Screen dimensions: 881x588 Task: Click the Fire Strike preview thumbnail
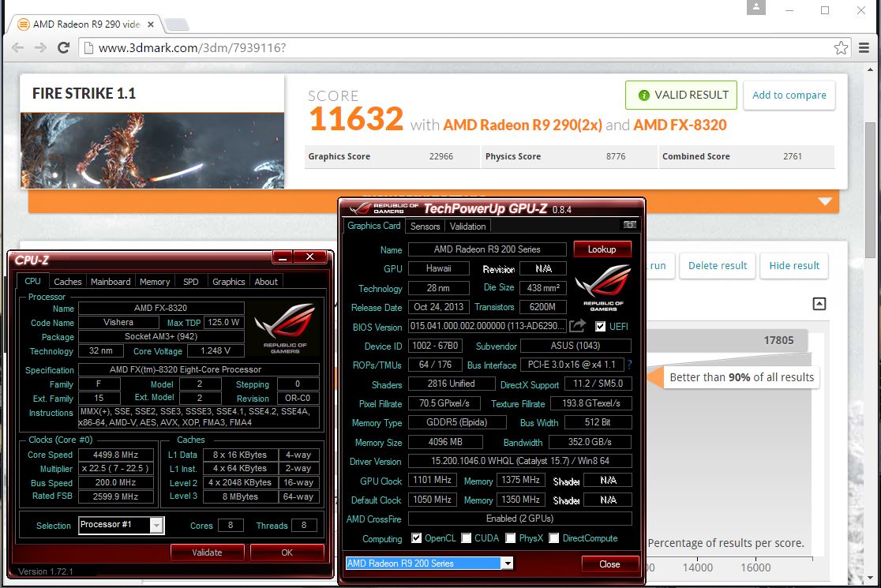(x=152, y=151)
